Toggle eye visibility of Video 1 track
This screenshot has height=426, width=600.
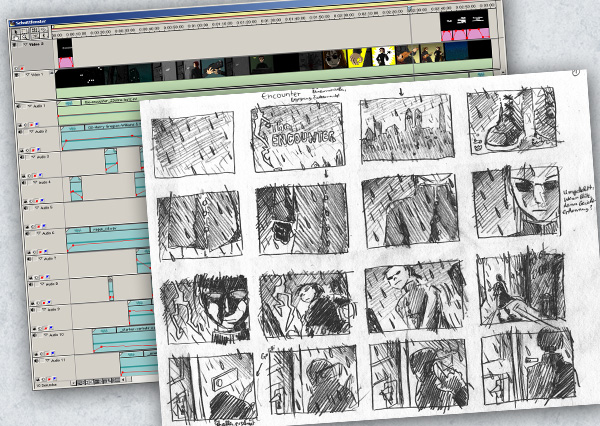[16, 75]
